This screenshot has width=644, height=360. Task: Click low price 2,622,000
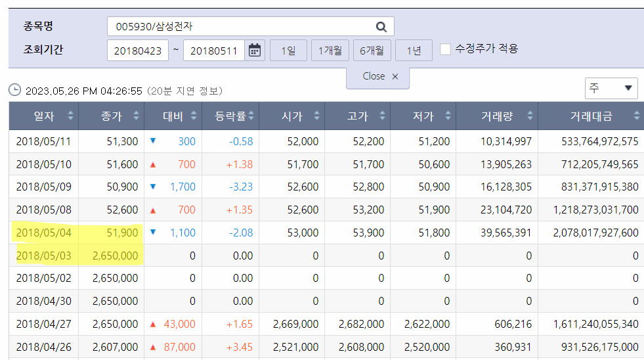point(427,325)
